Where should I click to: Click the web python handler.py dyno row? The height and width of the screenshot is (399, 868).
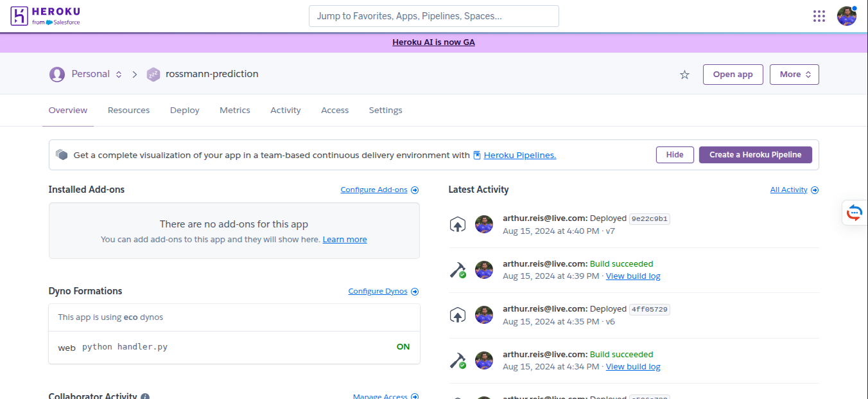pyautogui.click(x=234, y=347)
